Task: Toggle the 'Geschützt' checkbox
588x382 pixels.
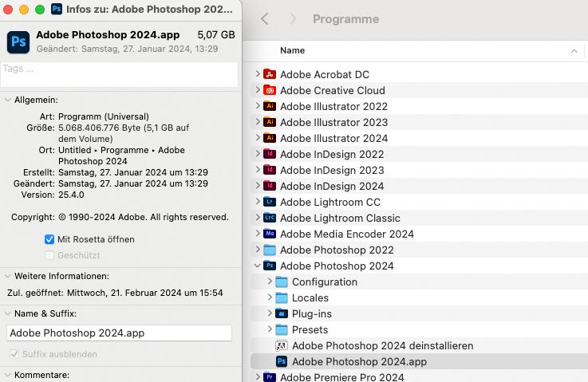Action: coord(49,255)
